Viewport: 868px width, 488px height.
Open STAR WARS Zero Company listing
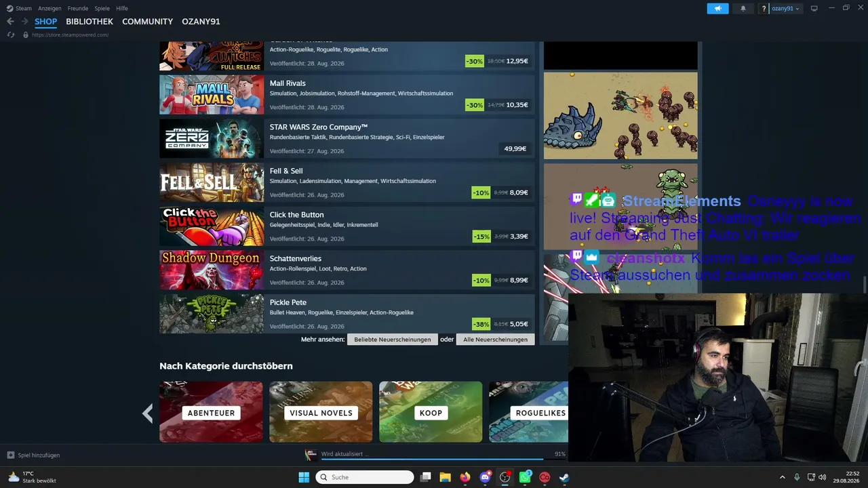pyautogui.click(x=347, y=139)
